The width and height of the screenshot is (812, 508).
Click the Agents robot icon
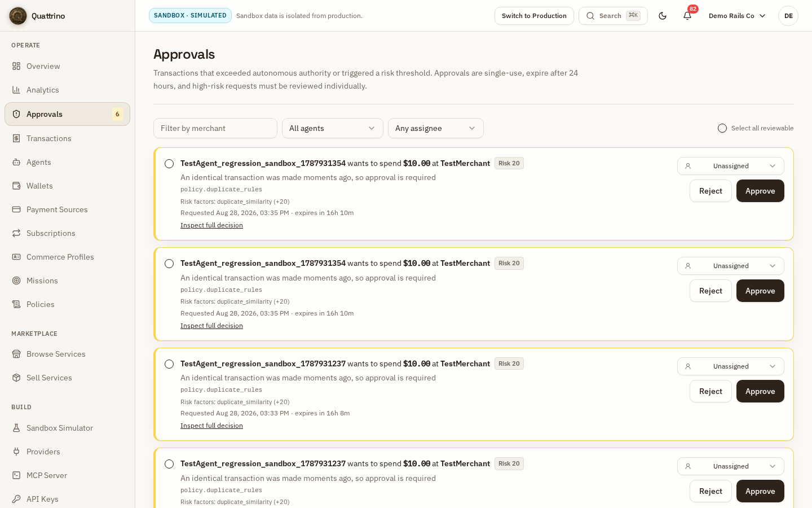click(16, 162)
